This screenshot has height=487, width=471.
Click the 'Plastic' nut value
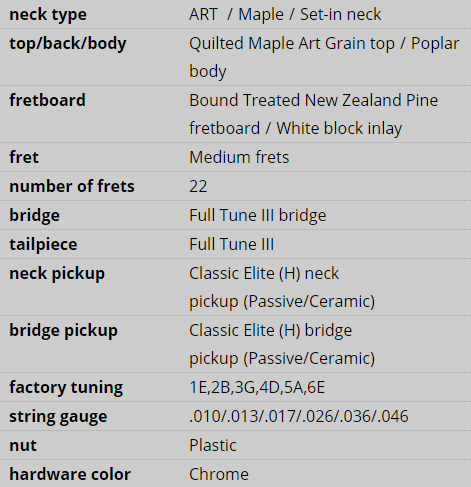point(213,445)
